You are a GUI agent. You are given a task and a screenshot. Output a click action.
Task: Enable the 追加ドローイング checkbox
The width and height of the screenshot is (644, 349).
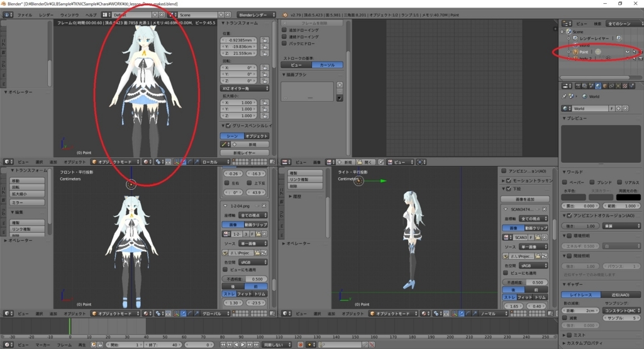(284, 30)
